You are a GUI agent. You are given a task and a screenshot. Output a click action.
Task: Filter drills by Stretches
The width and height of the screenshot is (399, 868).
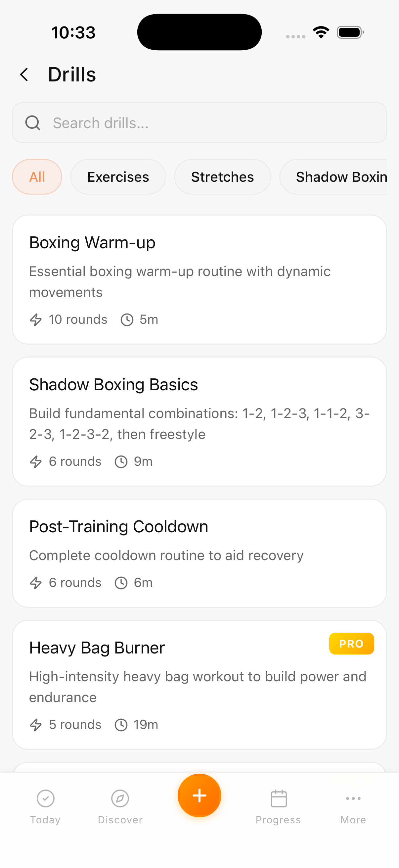(x=222, y=177)
